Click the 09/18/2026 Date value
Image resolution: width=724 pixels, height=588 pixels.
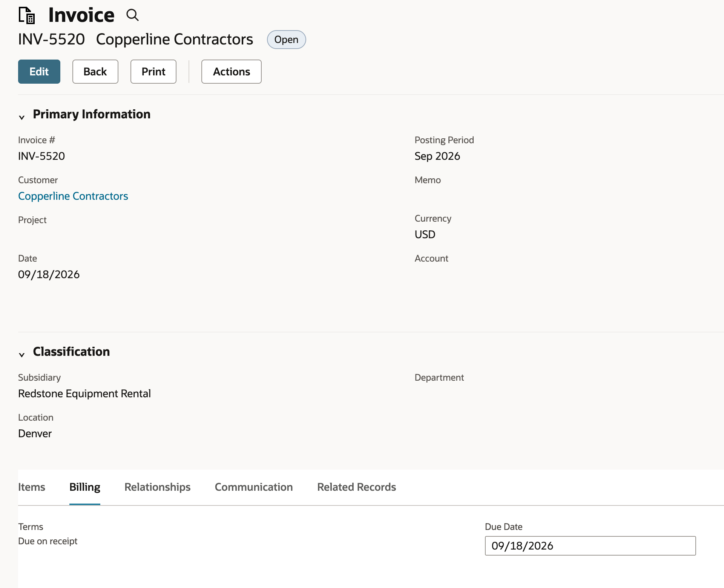click(x=49, y=274)
